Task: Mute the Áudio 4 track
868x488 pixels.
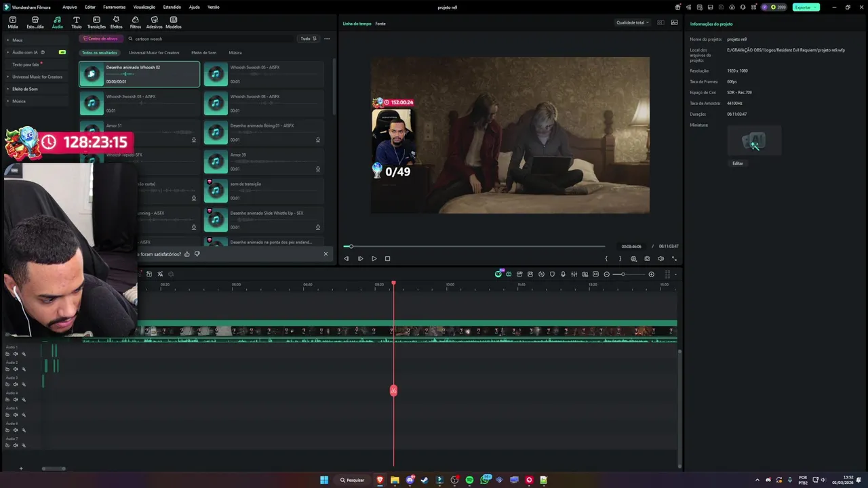Action: click(x=16, y=400)
